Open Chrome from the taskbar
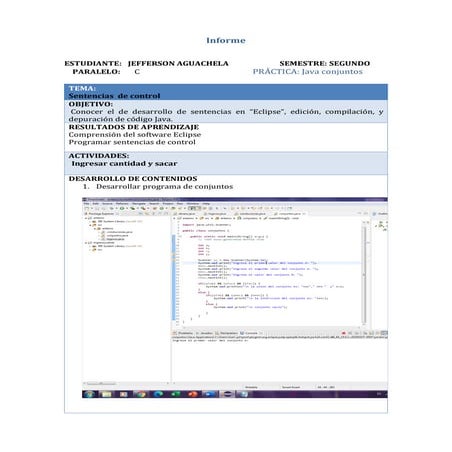Viewport: 452px width, 452px height. 141,394
